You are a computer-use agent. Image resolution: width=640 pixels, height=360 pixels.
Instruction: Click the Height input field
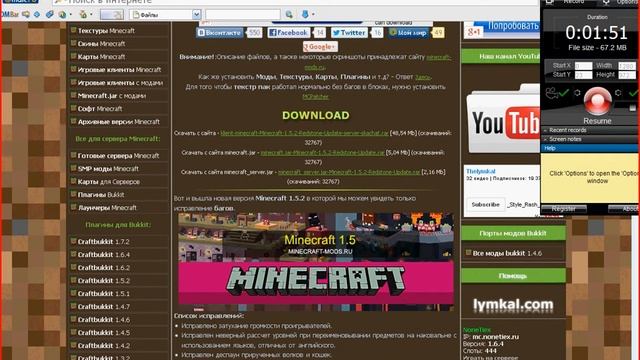(627, 75)
